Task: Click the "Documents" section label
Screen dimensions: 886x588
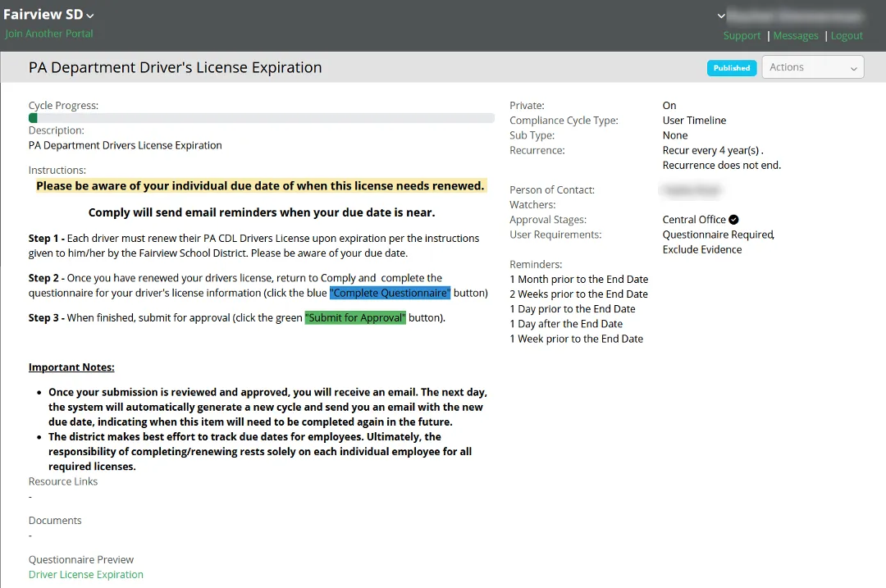Action: [x=55, y=521]
